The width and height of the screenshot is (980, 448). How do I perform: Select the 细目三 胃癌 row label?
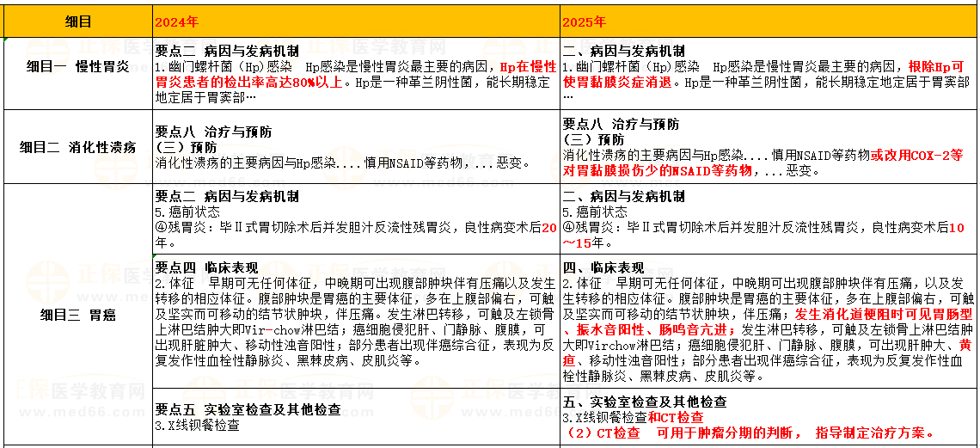(x=77, y=315)
